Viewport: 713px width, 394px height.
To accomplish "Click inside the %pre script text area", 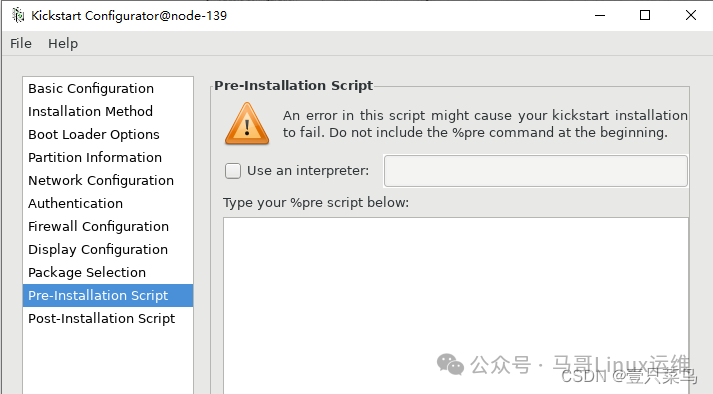I will tap(456, 306).
